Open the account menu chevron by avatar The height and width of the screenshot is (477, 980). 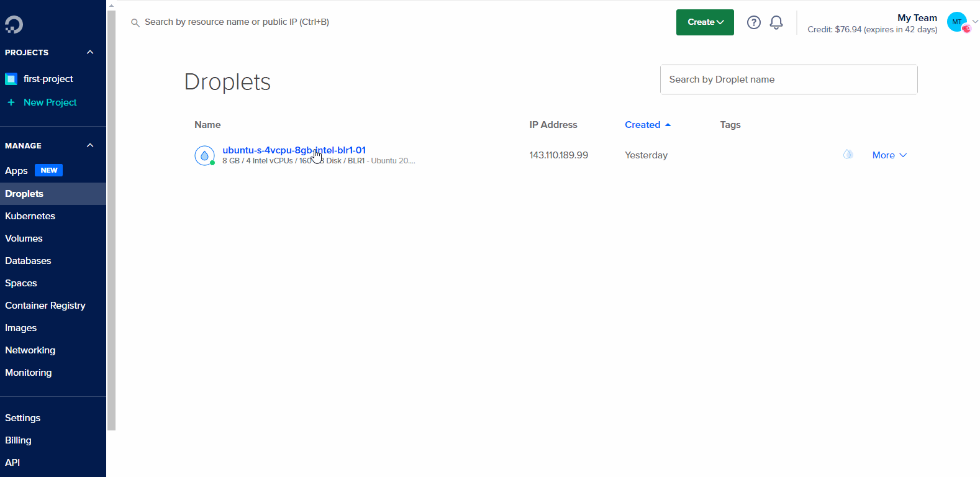(975, 21)
